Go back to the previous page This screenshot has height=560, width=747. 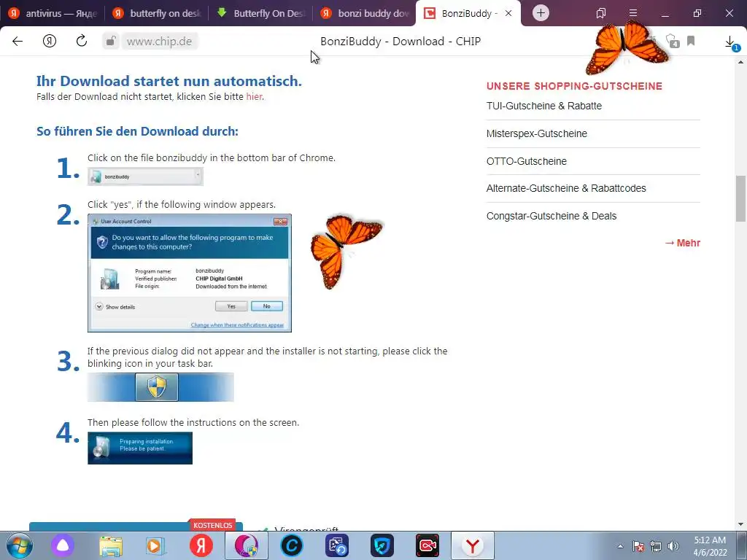click(18, 42)
